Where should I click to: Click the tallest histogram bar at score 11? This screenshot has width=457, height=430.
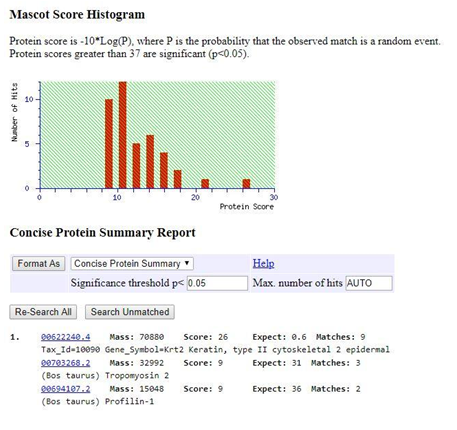click(x=123, y=135)
